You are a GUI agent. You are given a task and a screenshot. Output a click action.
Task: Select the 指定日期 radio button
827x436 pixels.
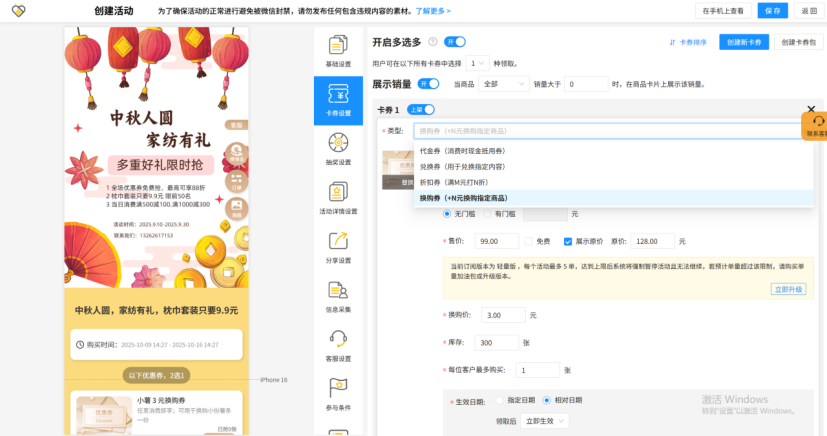(x=499, y=400)
